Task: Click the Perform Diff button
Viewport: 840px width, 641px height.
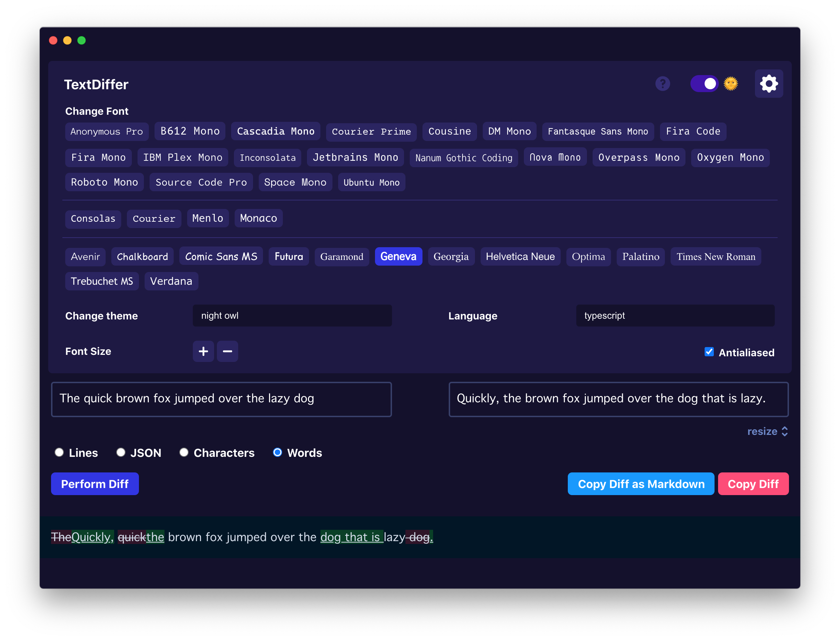Action: point(95,483)
